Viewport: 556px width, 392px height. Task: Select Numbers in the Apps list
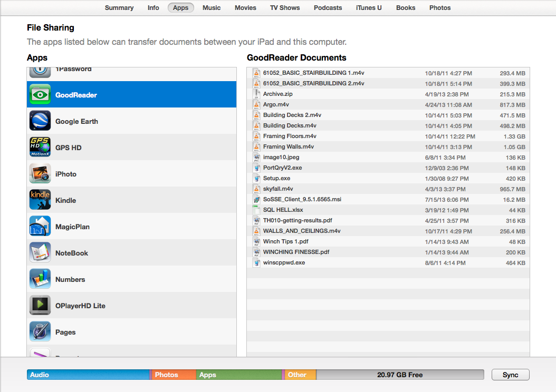pyautogui.click(x=131, y=279)
